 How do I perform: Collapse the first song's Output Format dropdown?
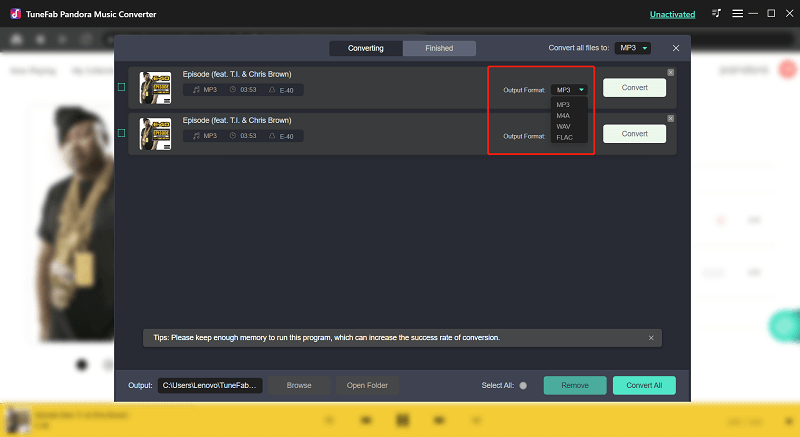point(568,90)
